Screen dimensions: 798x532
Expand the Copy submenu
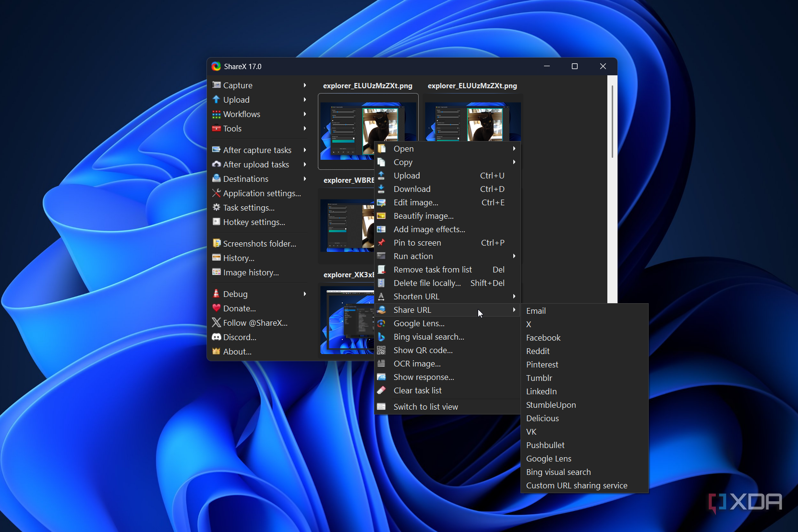(x=513, y=162)
